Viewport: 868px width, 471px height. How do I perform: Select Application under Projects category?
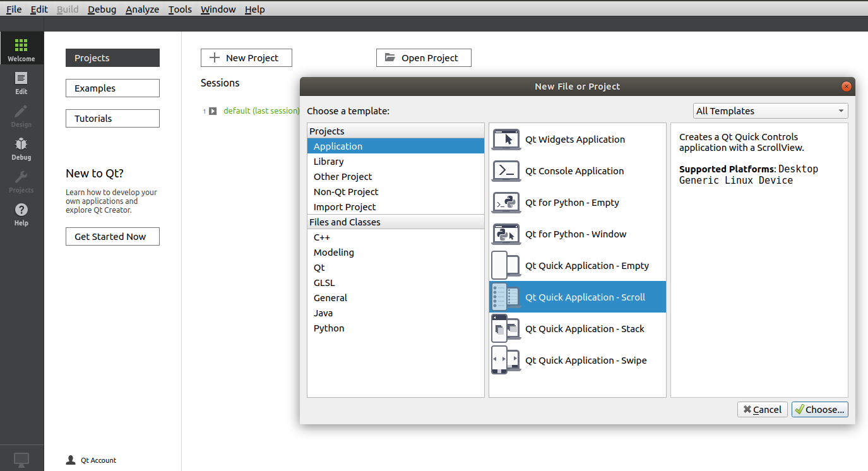(396, 146)
